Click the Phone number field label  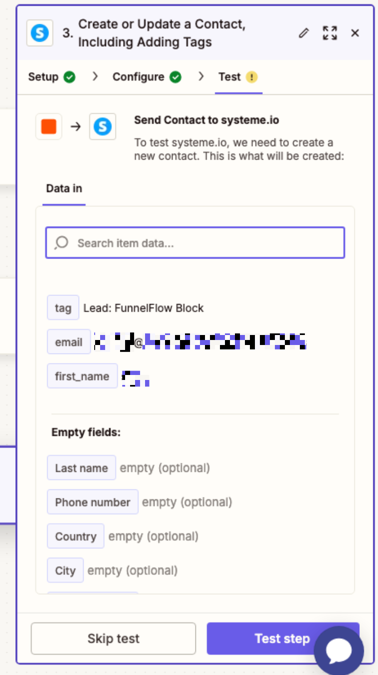point(93,502)
